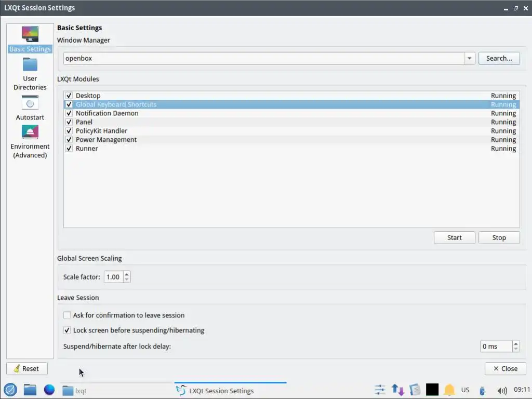Image resolution: width=532 pixels, height=399 pixels.
Task: Click the Scale factor 1.00 value field
Action: 114,277
